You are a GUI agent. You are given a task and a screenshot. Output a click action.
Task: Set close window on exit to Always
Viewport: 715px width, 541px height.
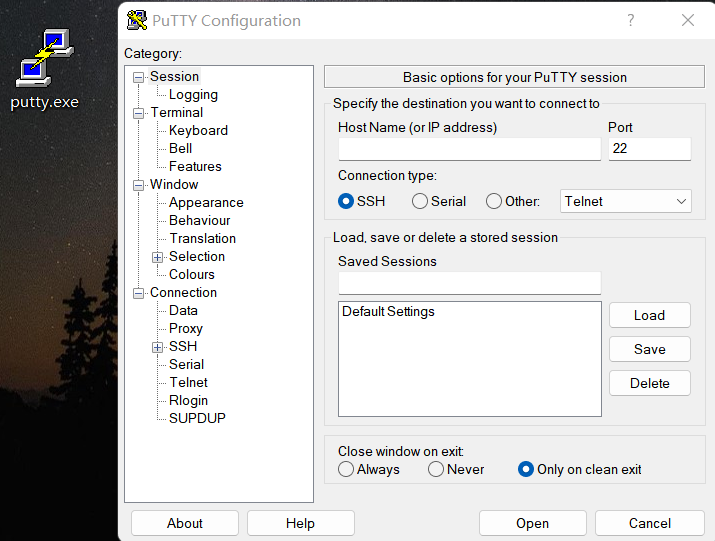click(369, 469)
